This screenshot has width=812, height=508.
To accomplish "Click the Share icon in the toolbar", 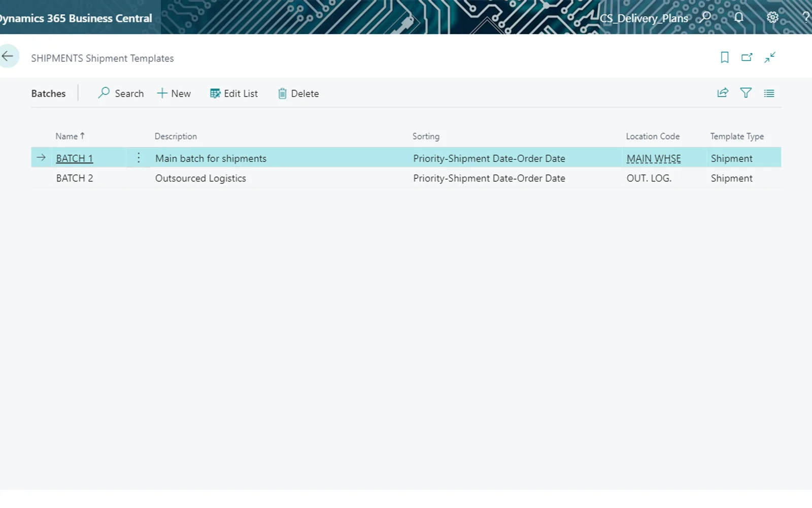I will click(723, 93).
